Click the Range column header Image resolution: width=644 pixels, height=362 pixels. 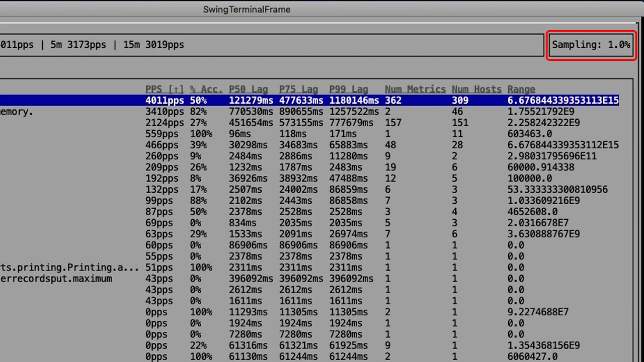pyautogui.click(x=521, y=89)
